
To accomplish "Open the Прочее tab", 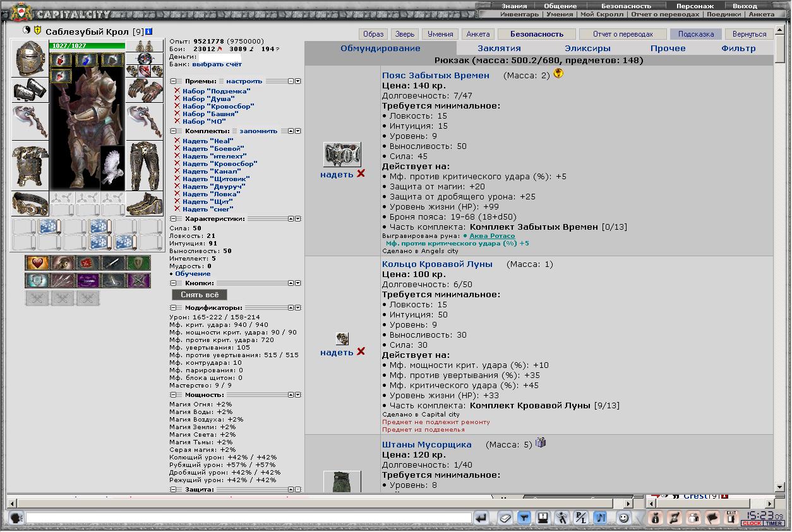I will click(668, 48).
